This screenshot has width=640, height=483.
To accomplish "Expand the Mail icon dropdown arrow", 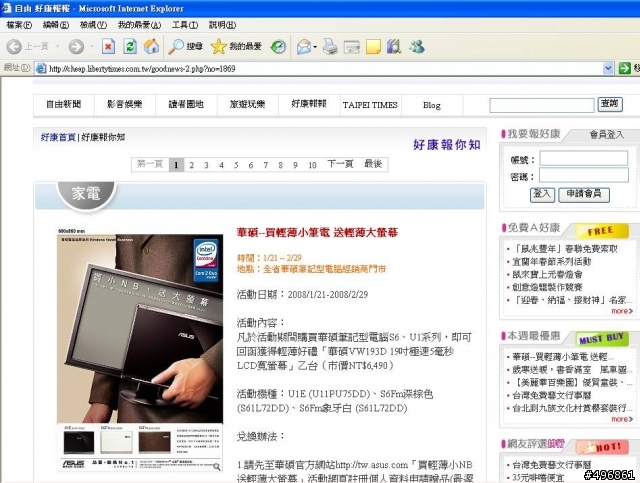I will click(315, 47).
